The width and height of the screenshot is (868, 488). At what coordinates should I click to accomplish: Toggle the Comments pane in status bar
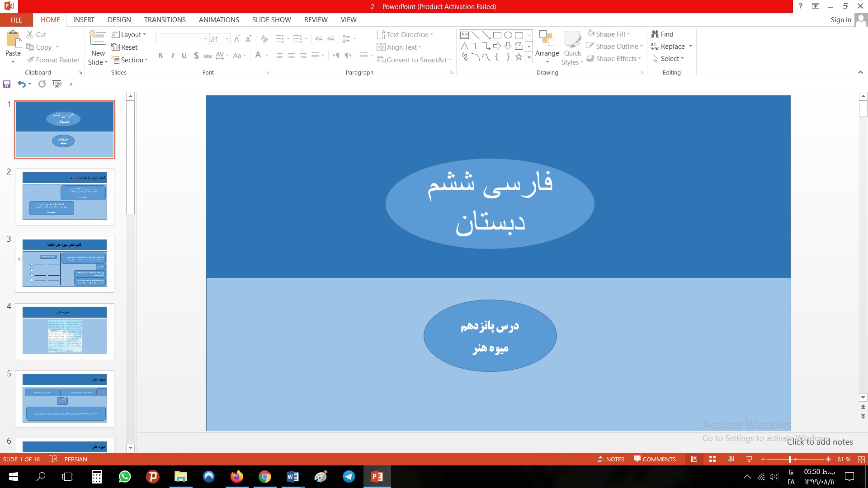pyautogui.click(x=655, y=459)
